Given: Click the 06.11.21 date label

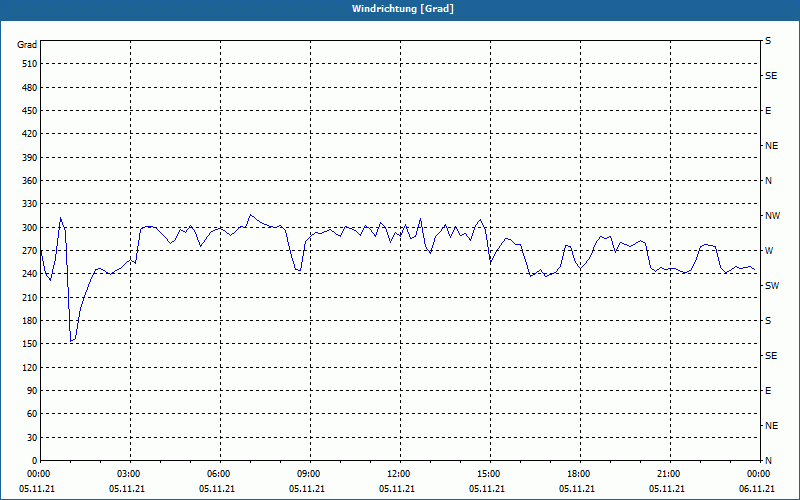Looking at the screenshot, I should pos(757,489).
